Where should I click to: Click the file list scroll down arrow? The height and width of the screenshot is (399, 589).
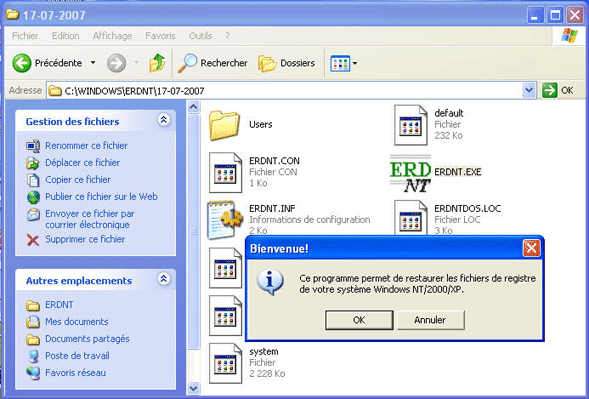[x=193, y=388]
